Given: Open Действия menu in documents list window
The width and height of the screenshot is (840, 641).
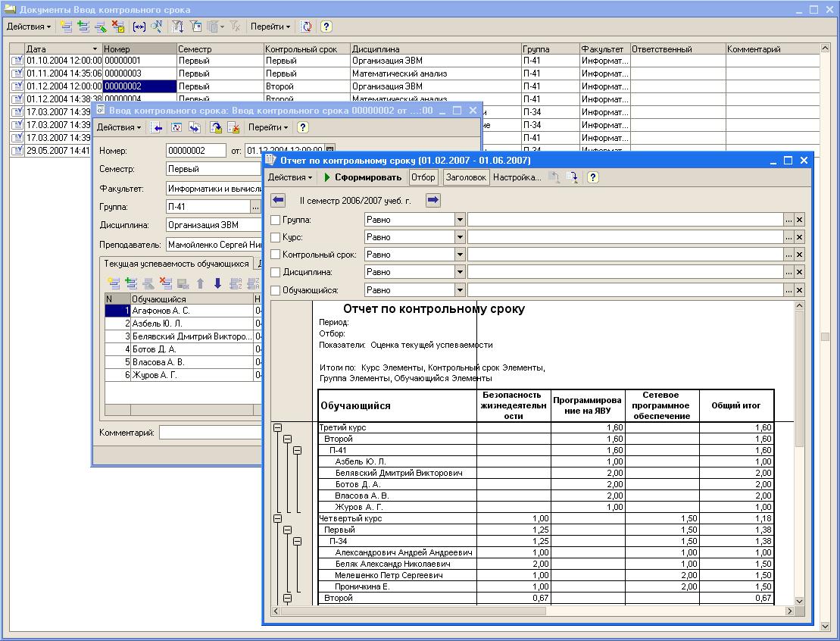Looking at the screenshot, I should tap(28, 27).
